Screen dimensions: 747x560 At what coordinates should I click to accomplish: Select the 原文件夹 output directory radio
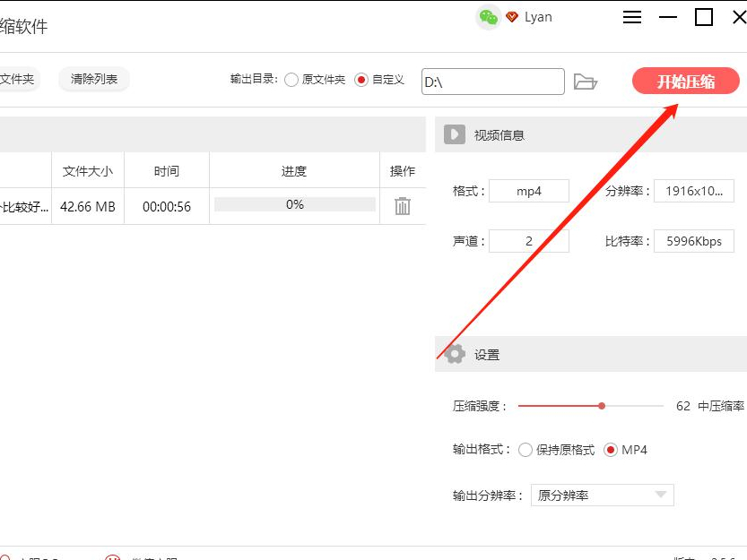(291, 80)
